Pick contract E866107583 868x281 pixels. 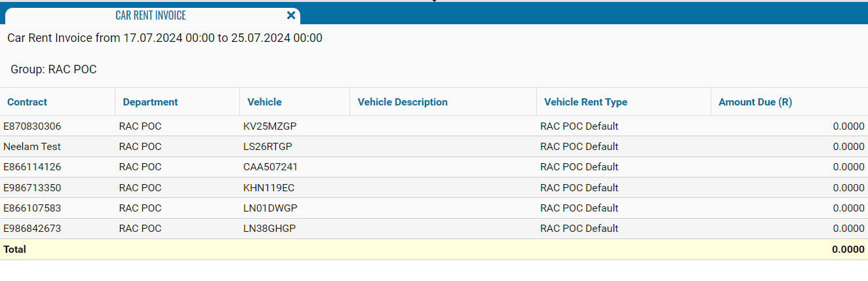pyautogui.click(x=32, y=208)
